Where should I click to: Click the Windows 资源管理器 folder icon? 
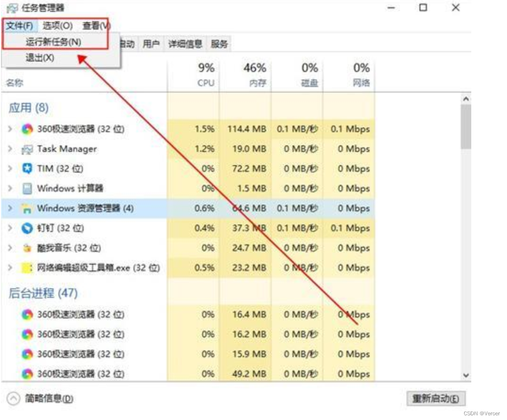point(27,208)
